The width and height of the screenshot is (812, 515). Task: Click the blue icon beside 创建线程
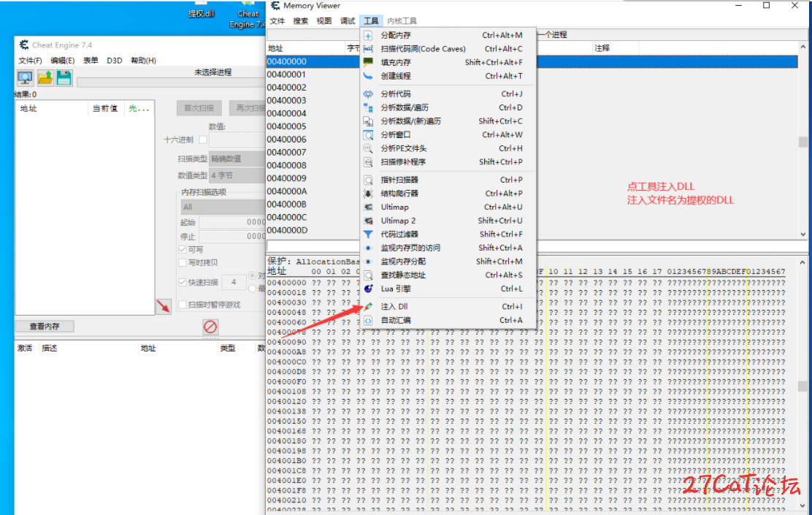pyautogui.click(x=368, y=76)
